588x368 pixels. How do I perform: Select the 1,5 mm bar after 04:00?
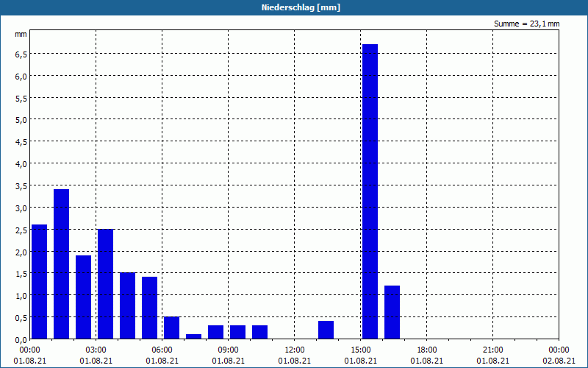click(127, 306)
